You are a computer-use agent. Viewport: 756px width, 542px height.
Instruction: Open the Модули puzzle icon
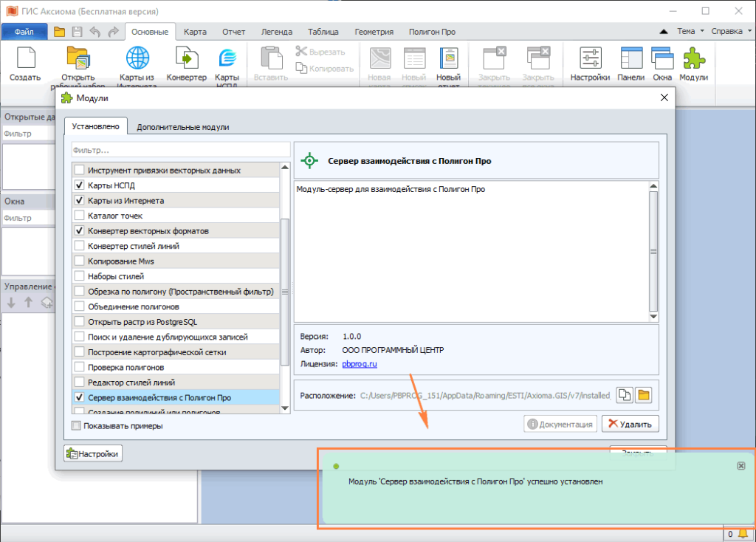tap(693, 58)
